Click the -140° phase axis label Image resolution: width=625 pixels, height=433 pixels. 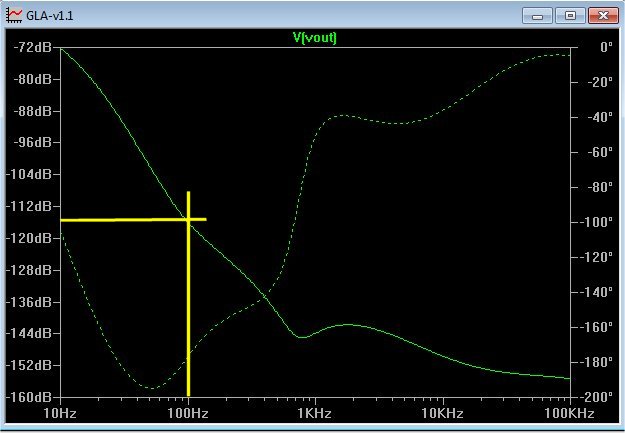click(x=597, y=292)
